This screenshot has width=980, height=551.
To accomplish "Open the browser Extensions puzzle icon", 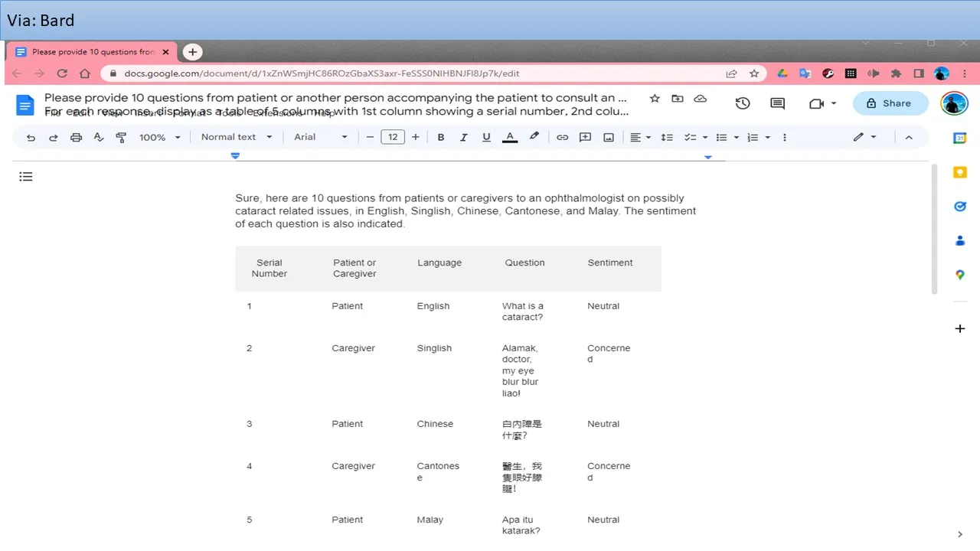I will tap(896, 73).
